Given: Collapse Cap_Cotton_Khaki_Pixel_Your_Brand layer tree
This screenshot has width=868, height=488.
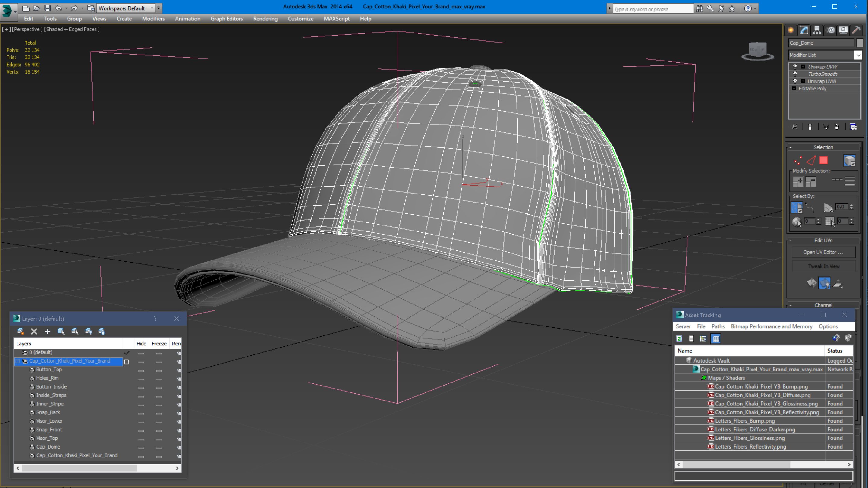Looking at the screenshot, I should point(17,361).
